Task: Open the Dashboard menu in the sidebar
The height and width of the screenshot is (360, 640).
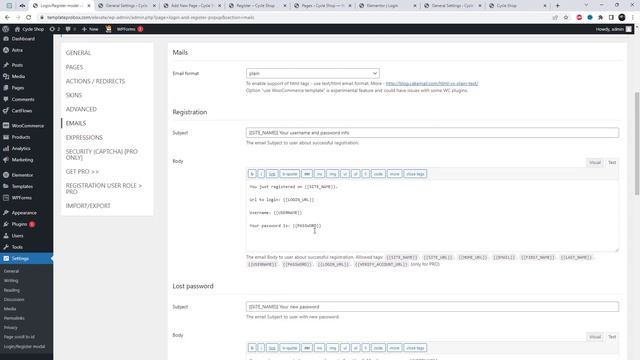Action: tap(23, 39)
